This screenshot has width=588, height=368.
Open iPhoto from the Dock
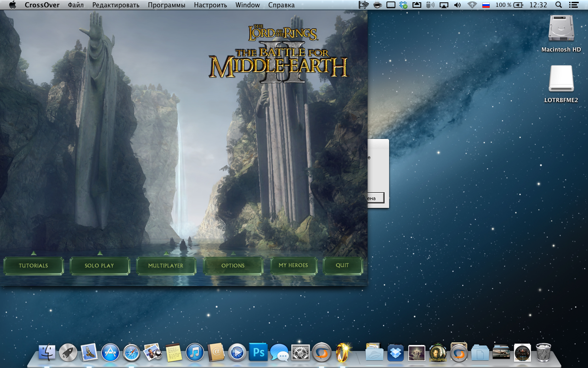[x=153, y=353]
